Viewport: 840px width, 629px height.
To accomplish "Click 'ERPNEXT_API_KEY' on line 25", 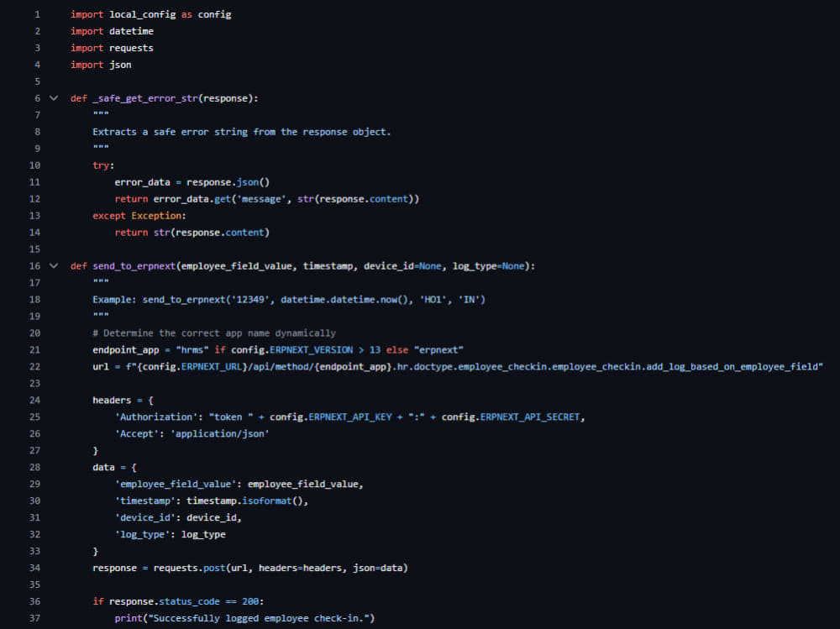I will pyautogui.click(x=349, y=417).
